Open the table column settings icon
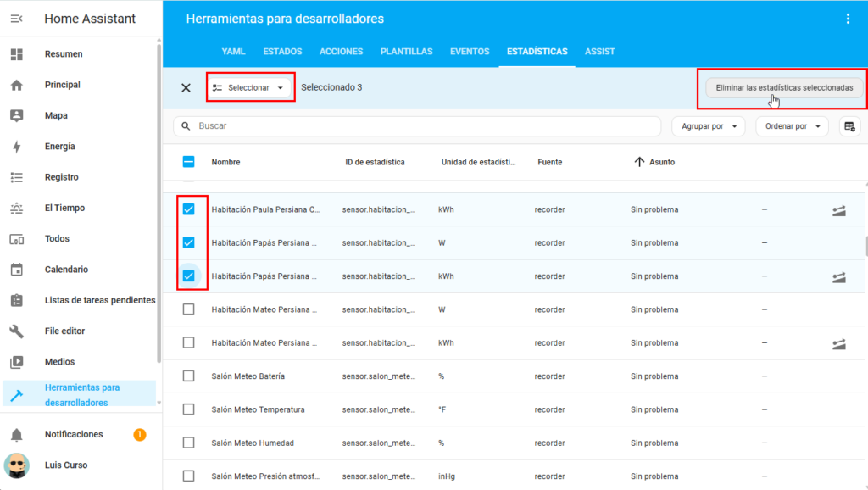This screenshot has height=490, width=868. 849,126
